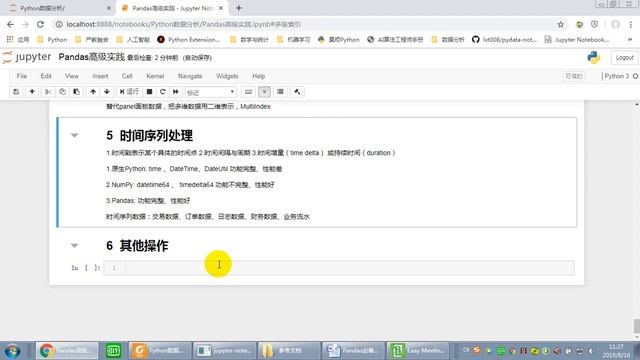Screen dimensions: 640x360
Task: Open the command palette keyboard icon
Action: 248,92
